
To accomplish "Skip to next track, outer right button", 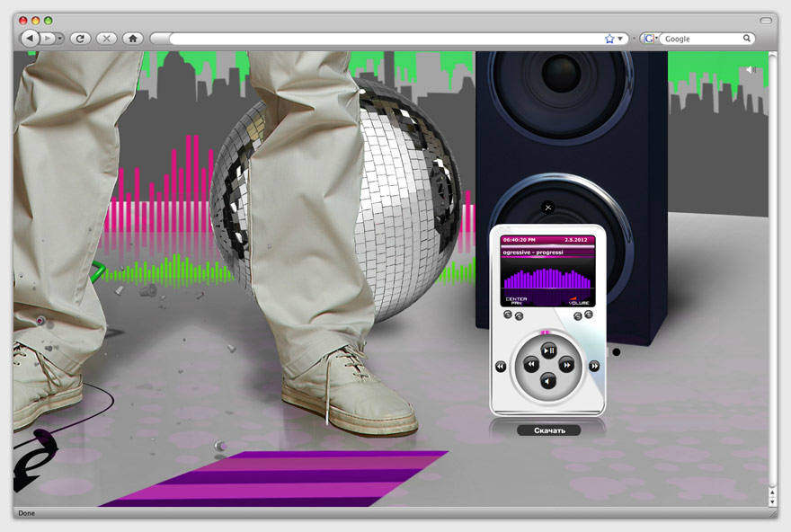I will click(594, 366).
